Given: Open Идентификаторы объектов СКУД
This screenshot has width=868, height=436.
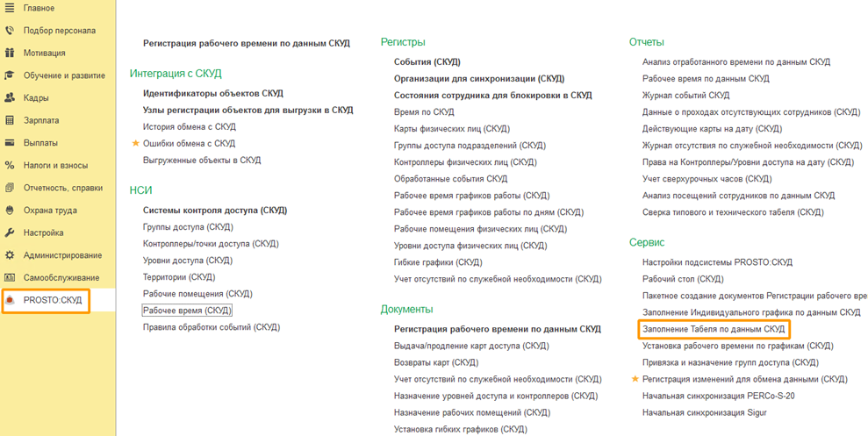Looking at the screenshot, I should click(x=213, y=93).
